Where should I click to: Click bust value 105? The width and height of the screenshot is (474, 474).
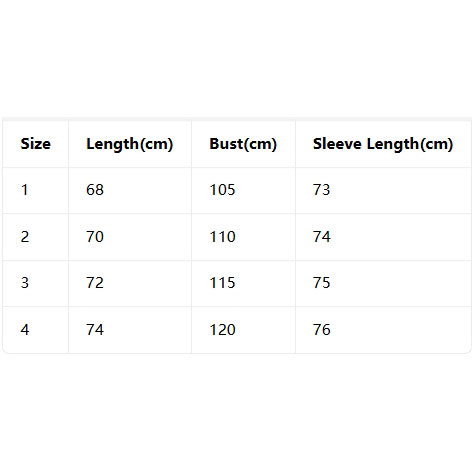pyautogui.click(x=223, y=190)
